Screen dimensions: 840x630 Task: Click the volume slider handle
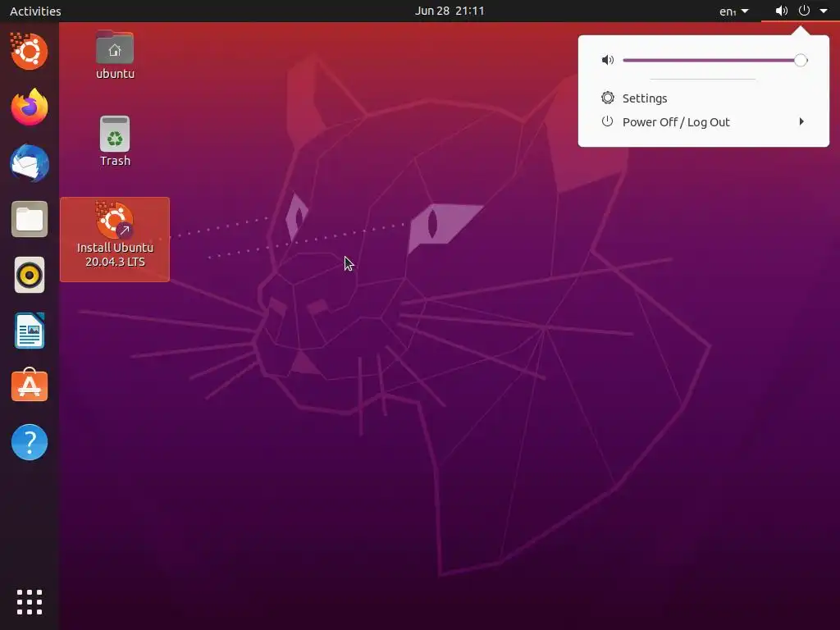coord(801,60)
